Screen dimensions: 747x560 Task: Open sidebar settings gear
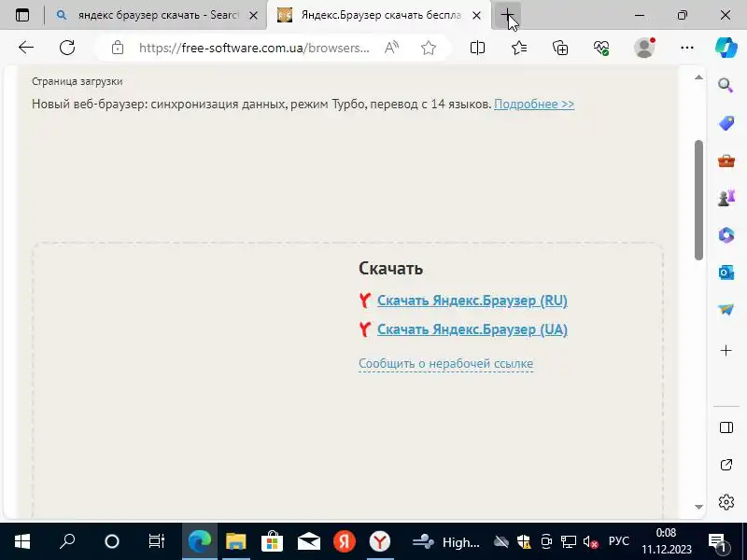pyautogui.click(x=726, y=502)
